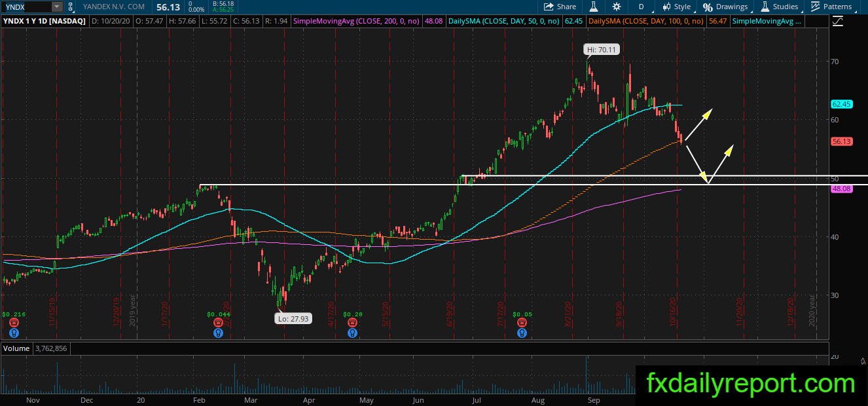Click the blue lightbulb icon below $0.044
The width and height of the screenshot is (868, 406).
217,333
